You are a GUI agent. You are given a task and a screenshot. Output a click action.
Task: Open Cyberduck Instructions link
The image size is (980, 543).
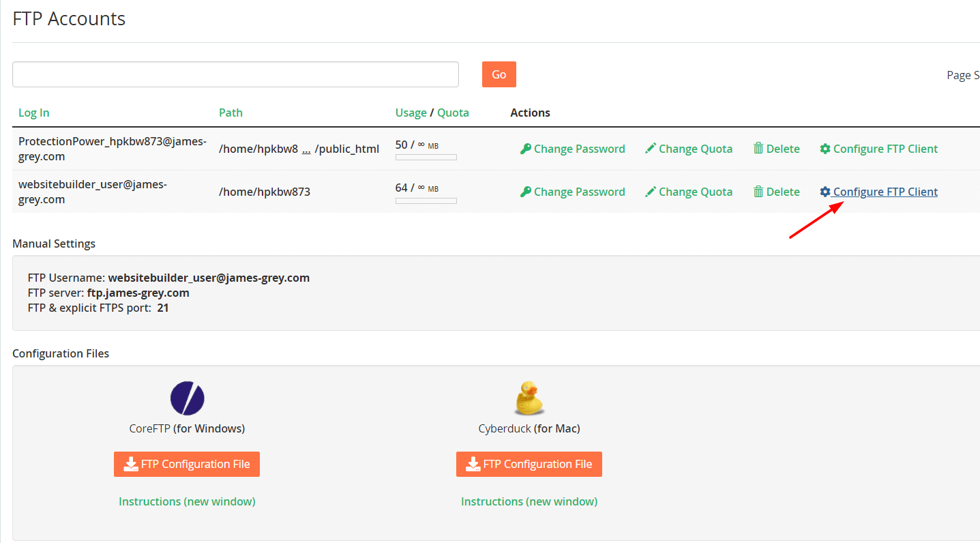pos(529,501)
